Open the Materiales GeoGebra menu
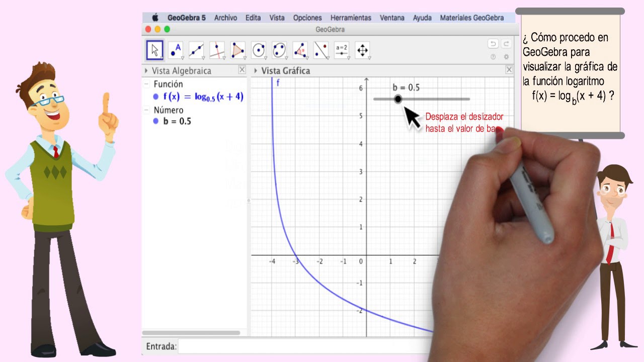 click(x=472, y=18)
